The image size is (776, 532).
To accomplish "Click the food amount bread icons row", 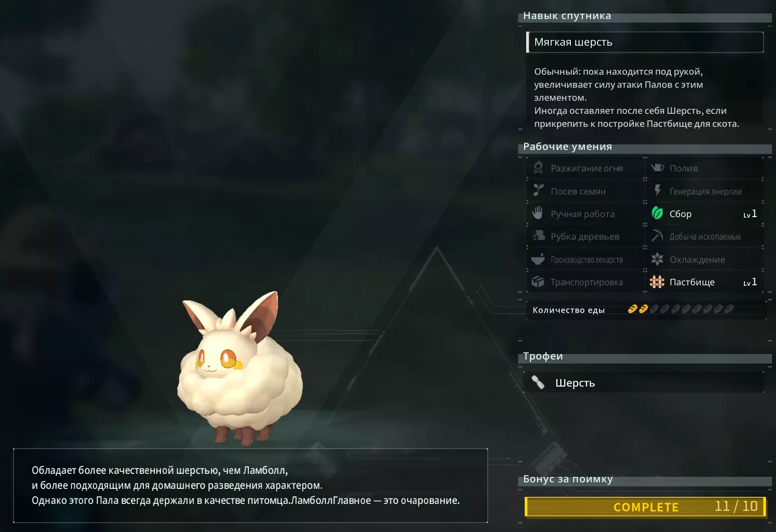I will coord(681,309).
